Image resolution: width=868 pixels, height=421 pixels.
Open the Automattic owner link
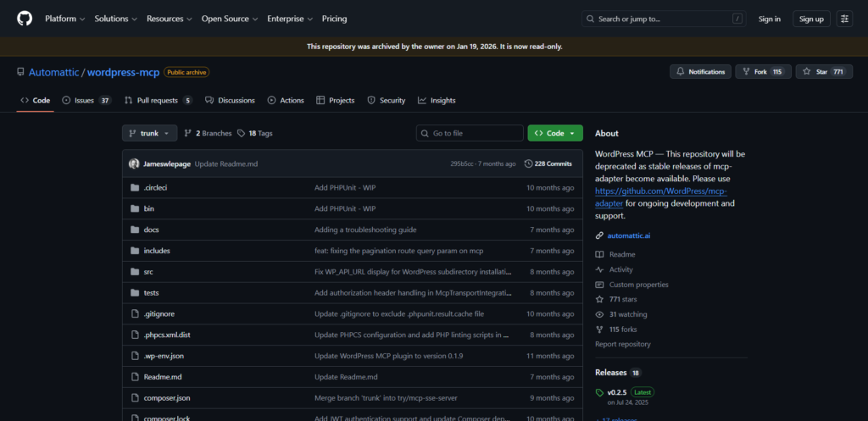point(53,72)
